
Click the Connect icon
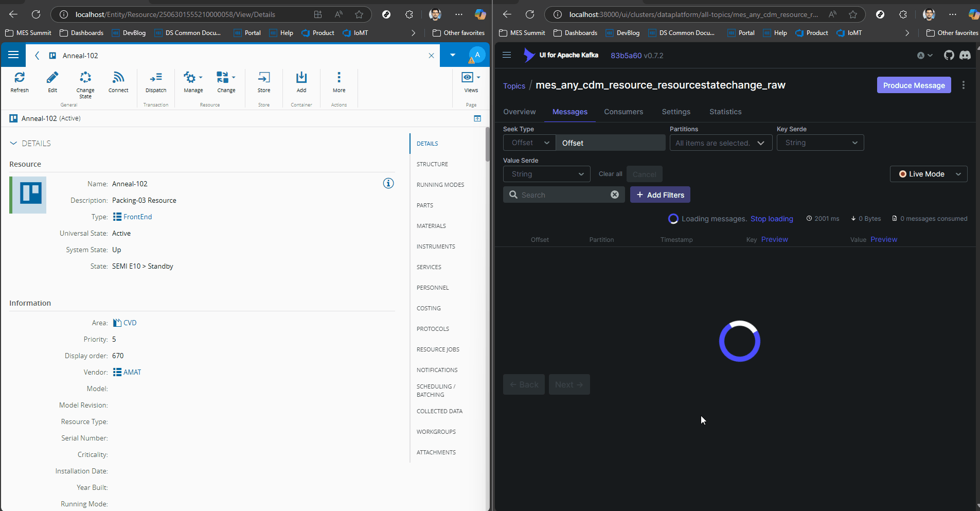coord(118,78)
